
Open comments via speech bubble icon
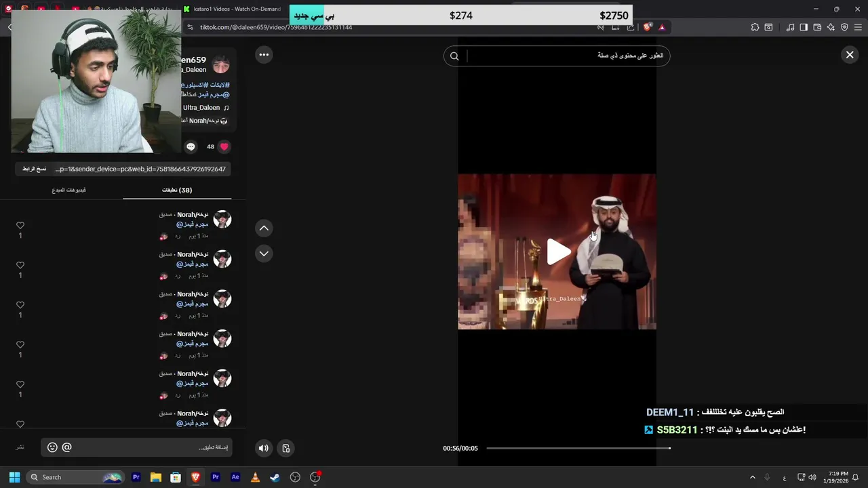click(191, 146)
